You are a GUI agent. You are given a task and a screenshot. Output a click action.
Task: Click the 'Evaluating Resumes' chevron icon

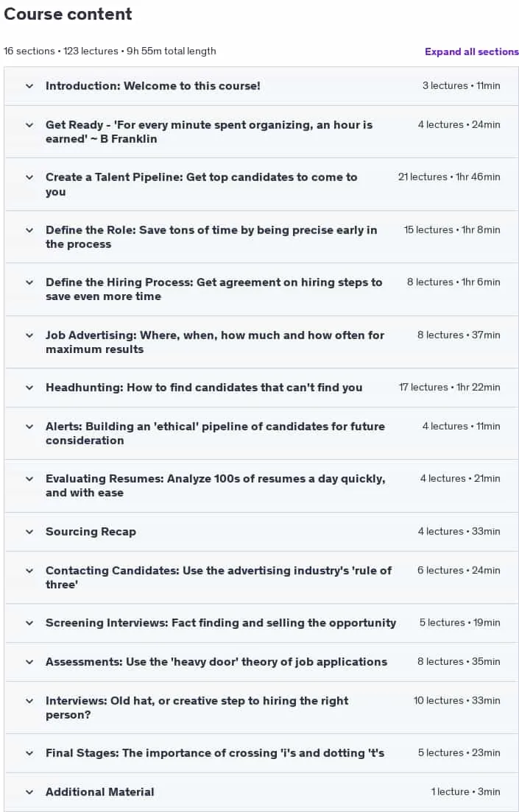29,479
